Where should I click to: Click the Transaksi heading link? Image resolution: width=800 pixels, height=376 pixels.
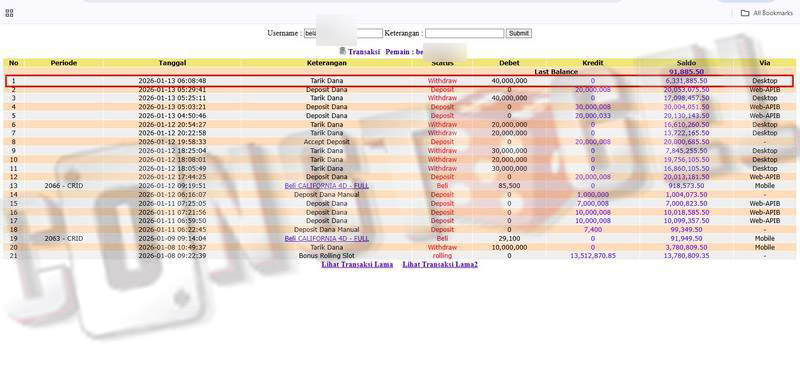click(x=364, y=52)
